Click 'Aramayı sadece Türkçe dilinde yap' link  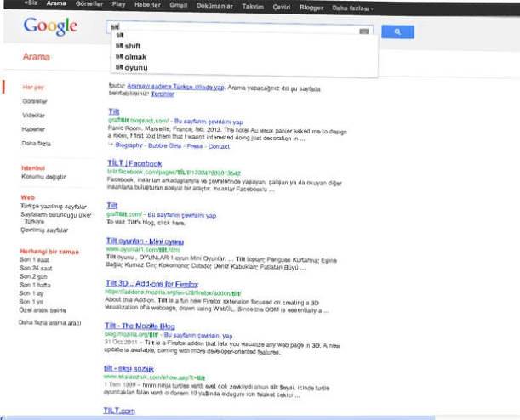pyautogui.click(x=175, y=87)
